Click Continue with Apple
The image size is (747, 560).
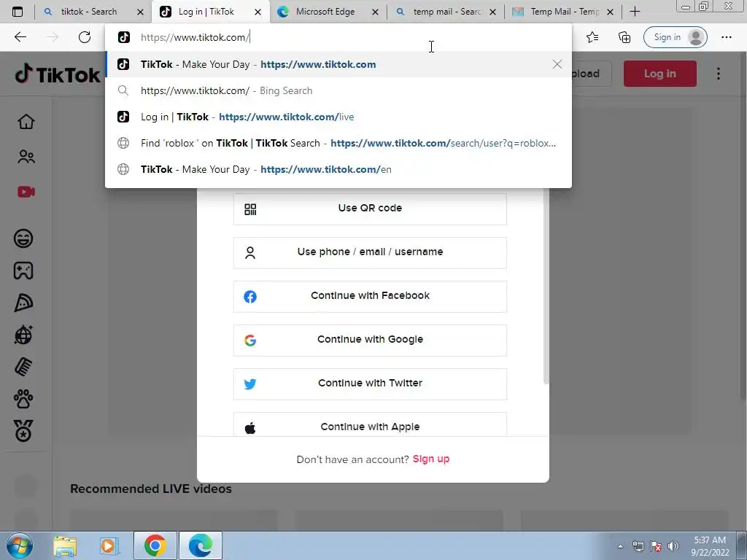click(370, 425)
